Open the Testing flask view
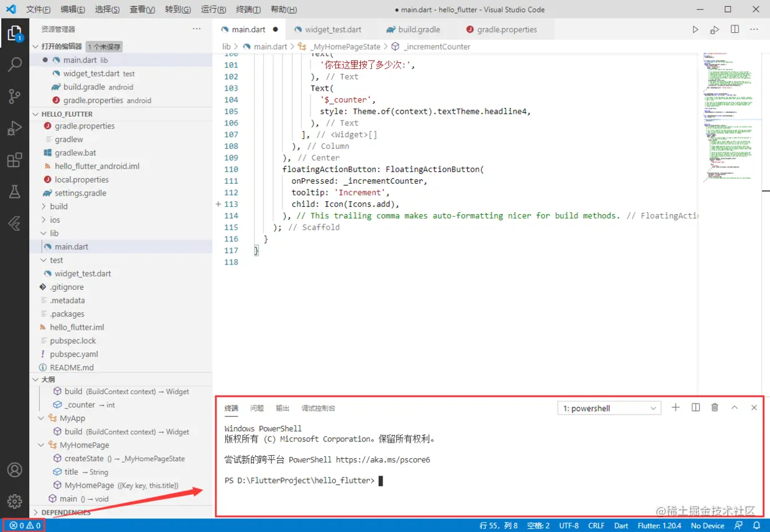Screen dimensions: 770x532 click(14, 192)
